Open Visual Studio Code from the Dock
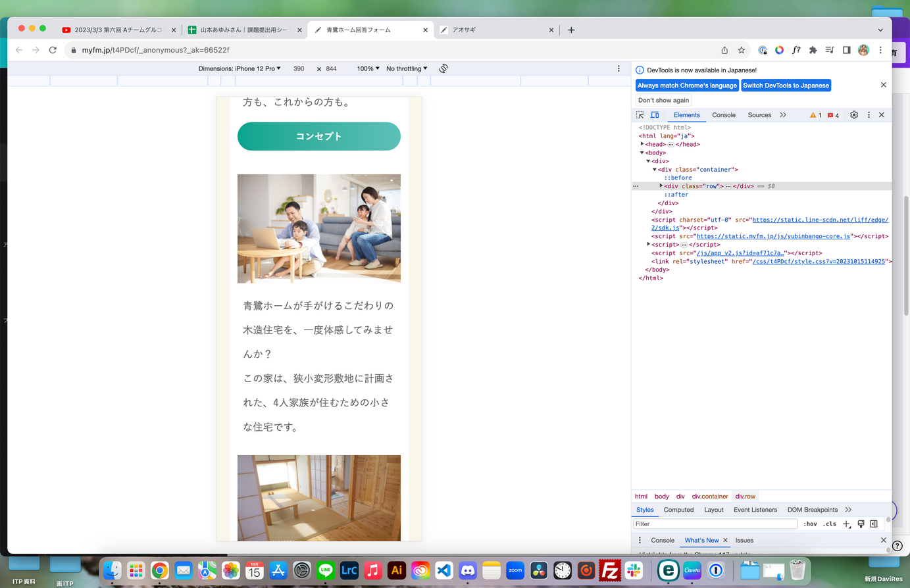Screen dimensions: 910x588 click(444, 570)
